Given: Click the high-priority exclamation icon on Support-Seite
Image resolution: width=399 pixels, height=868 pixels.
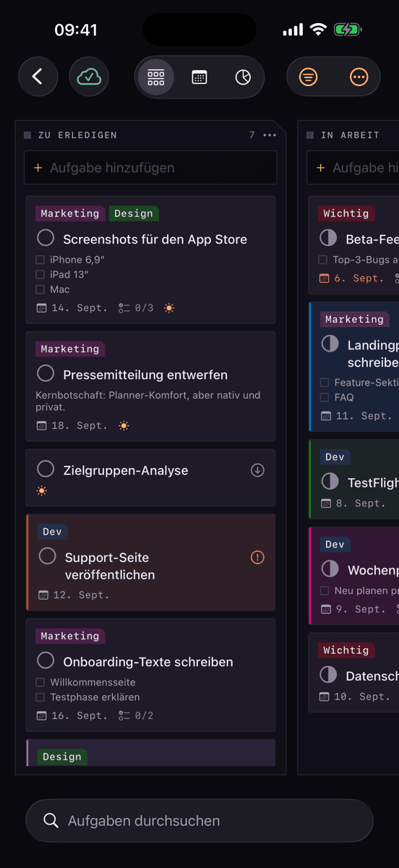Looking at the screenshot, I should [257, 558].
